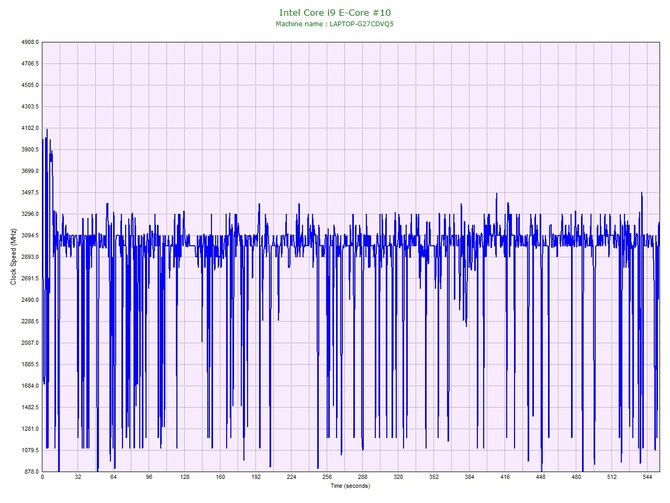Click the y-axis value 4102.0
The image size is (670, 503).
(30, 128)
